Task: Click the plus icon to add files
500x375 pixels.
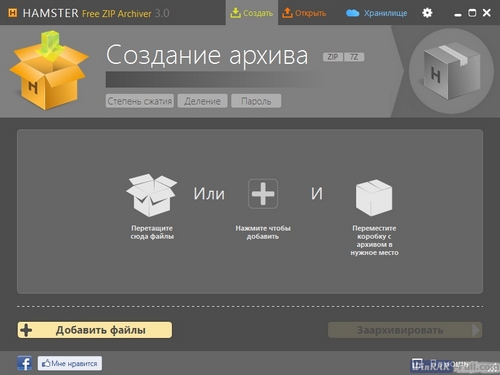Action: click(263, 194)
